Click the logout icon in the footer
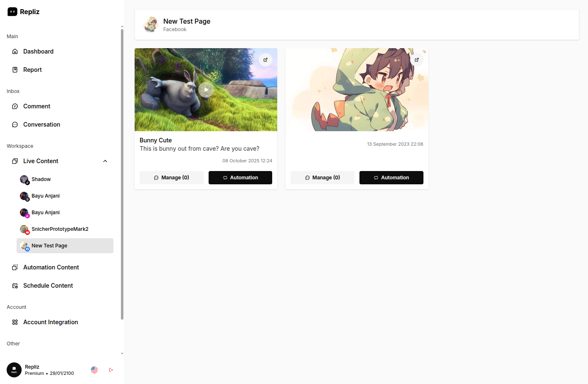The height and width of the screenshot is (384, 588). click(x=111, y=370)
